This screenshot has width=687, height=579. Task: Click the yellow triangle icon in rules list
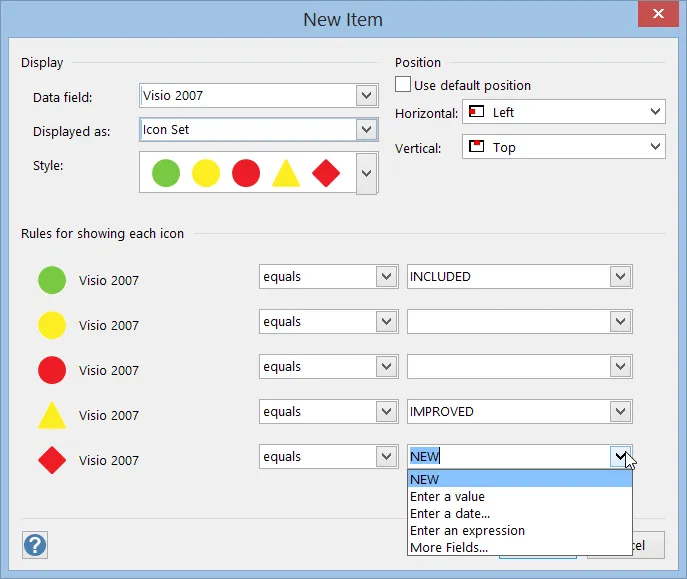(x=52, y=415)
